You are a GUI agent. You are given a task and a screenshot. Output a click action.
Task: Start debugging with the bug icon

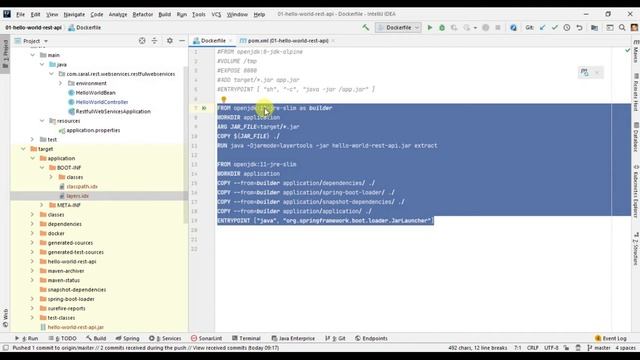pyautogui.click(x=442, y=27)
